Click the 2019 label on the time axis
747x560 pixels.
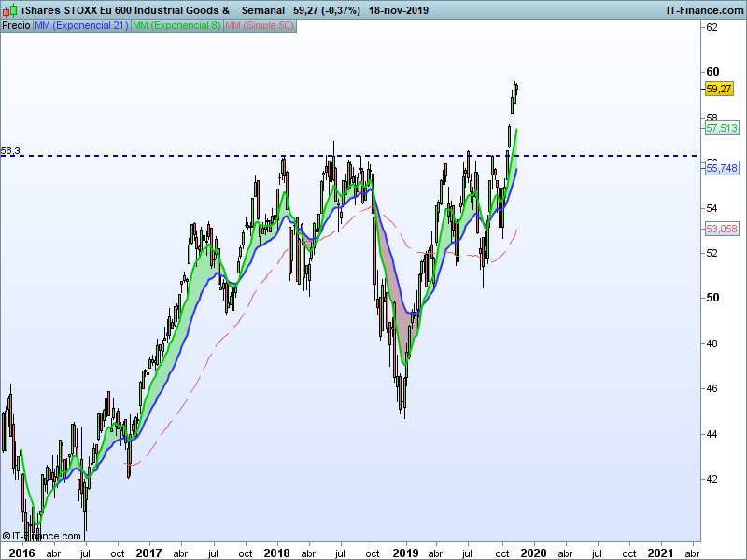pyautogui.click(x=405, y=553)
